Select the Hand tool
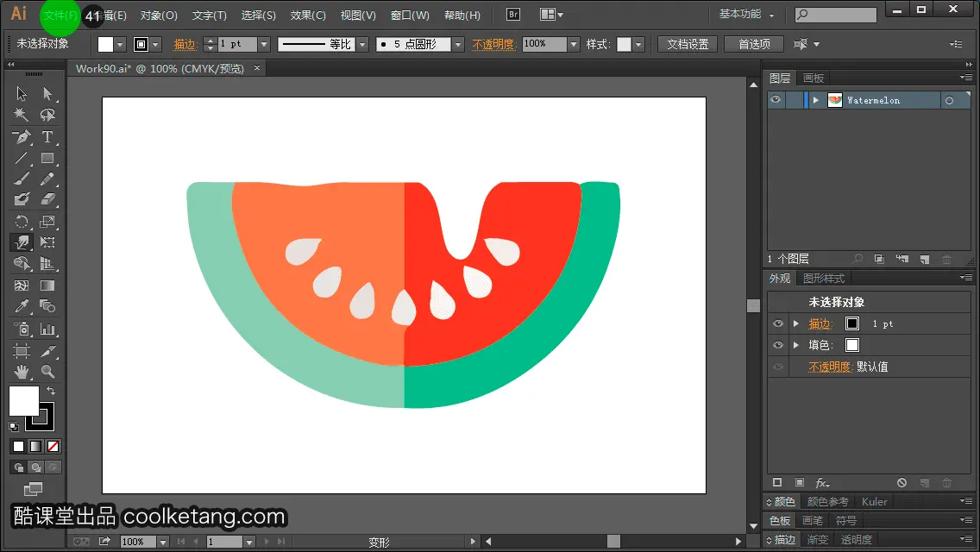Viewport: 980px width, 552px height. (22, 372)
